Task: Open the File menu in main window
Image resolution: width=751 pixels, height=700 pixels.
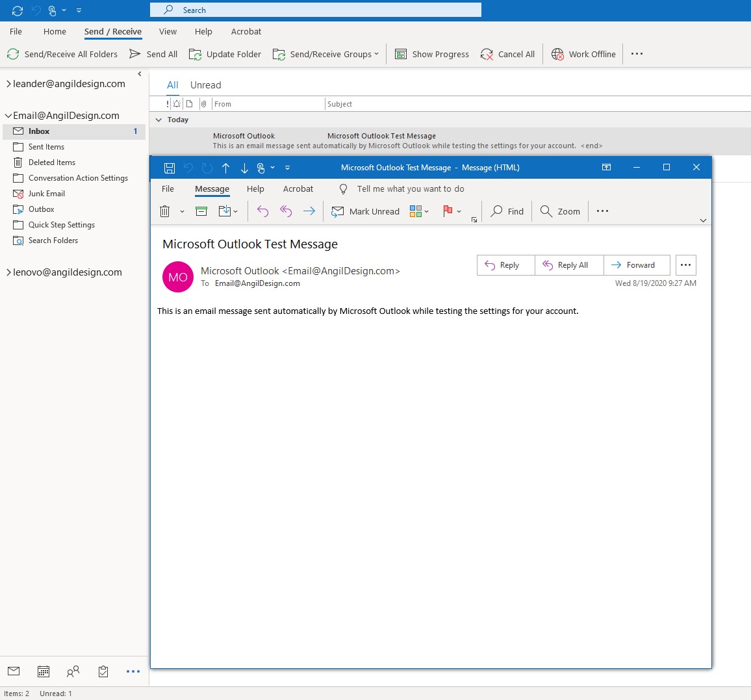Action: coord(16,32)
